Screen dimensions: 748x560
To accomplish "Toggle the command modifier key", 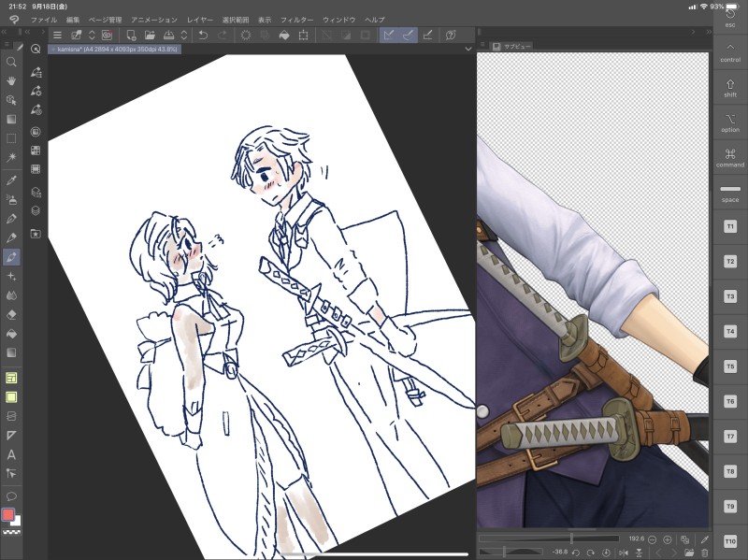I will (730, 158).
